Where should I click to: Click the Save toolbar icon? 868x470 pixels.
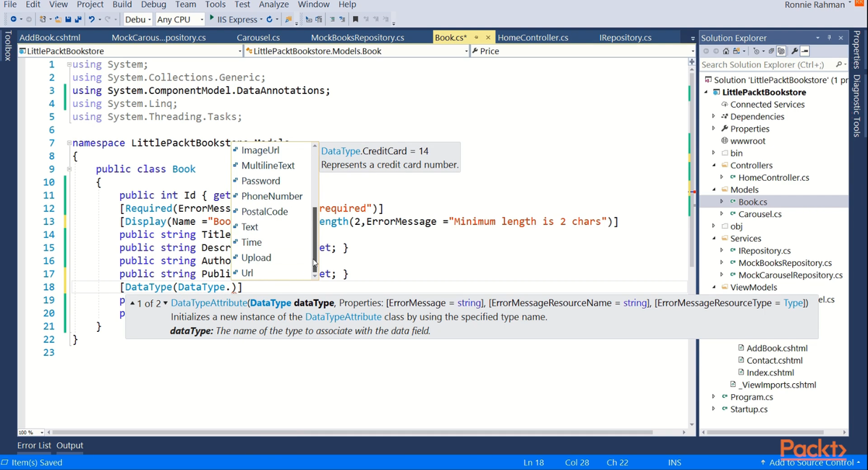click(68, 19)
